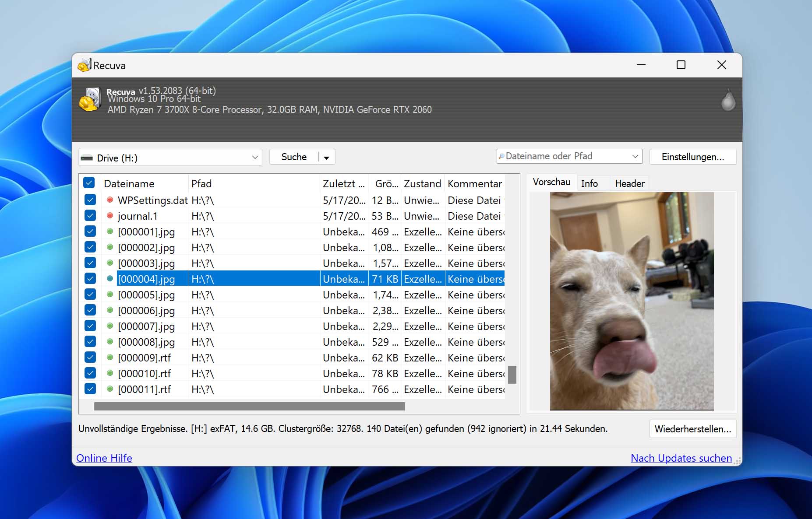This screenshot has width=812, height=519.
Task: Toggle the select-all checkbox in header
Action: (x=89, y=183)
